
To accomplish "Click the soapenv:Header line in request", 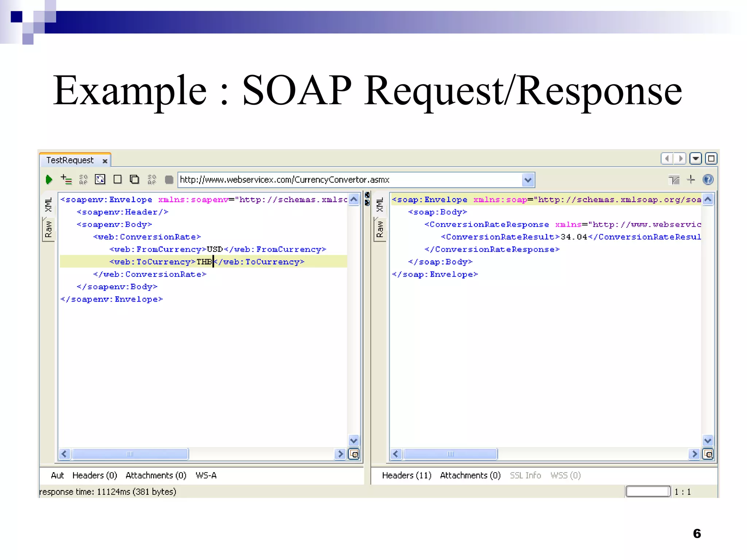I will 123,212.
